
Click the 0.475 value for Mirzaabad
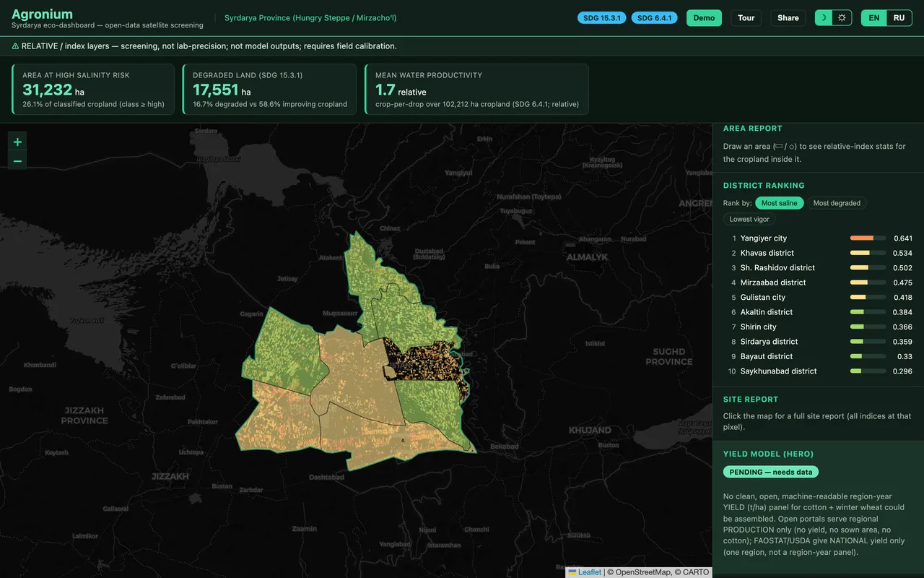pyautogui.click(x=903, y=282)
